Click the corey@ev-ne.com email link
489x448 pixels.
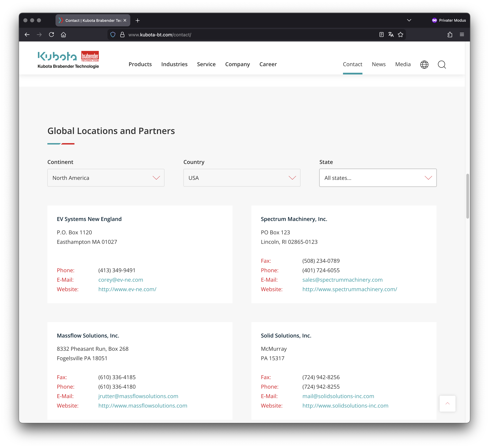point(120,280)
